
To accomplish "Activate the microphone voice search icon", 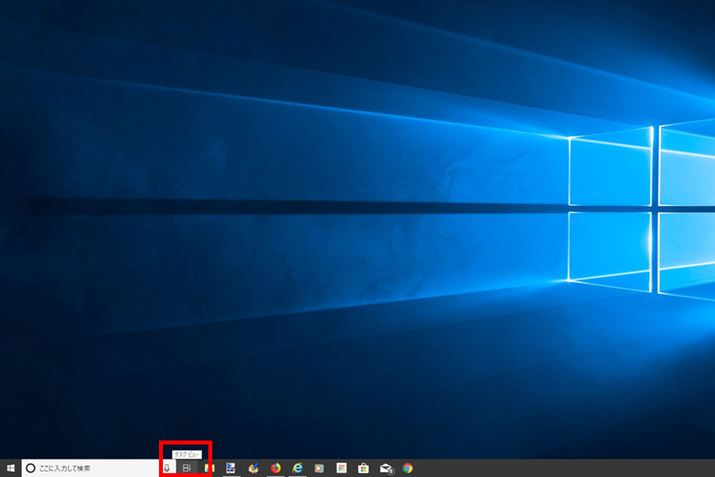I will [x=166, y=468].
